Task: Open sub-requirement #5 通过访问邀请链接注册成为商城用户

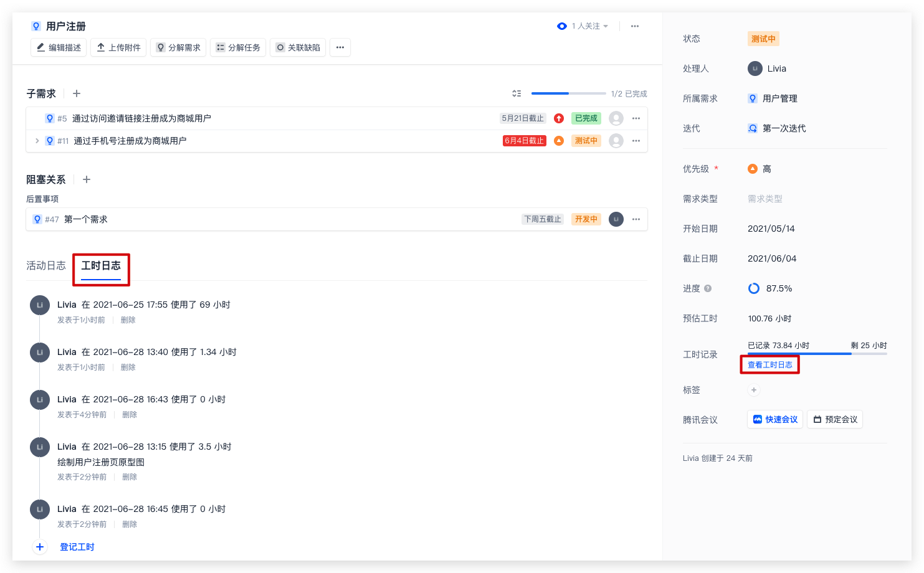Action: tap(141, 118)
